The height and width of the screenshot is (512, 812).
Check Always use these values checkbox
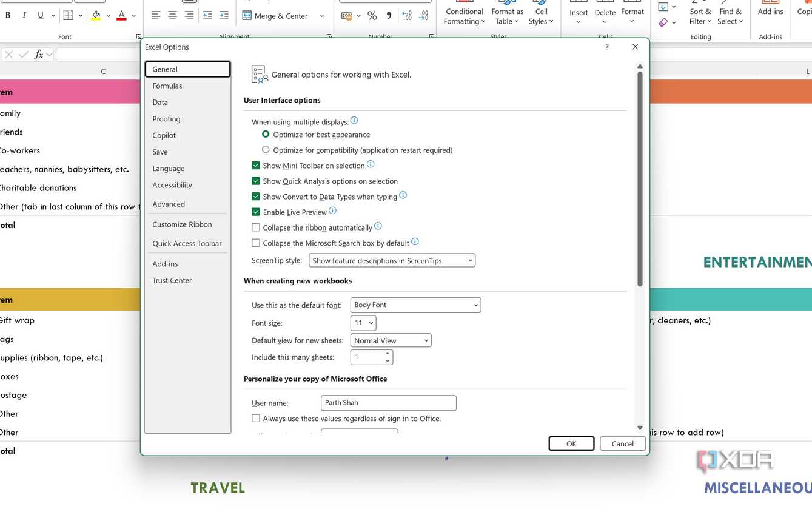[x=256, y=419]
